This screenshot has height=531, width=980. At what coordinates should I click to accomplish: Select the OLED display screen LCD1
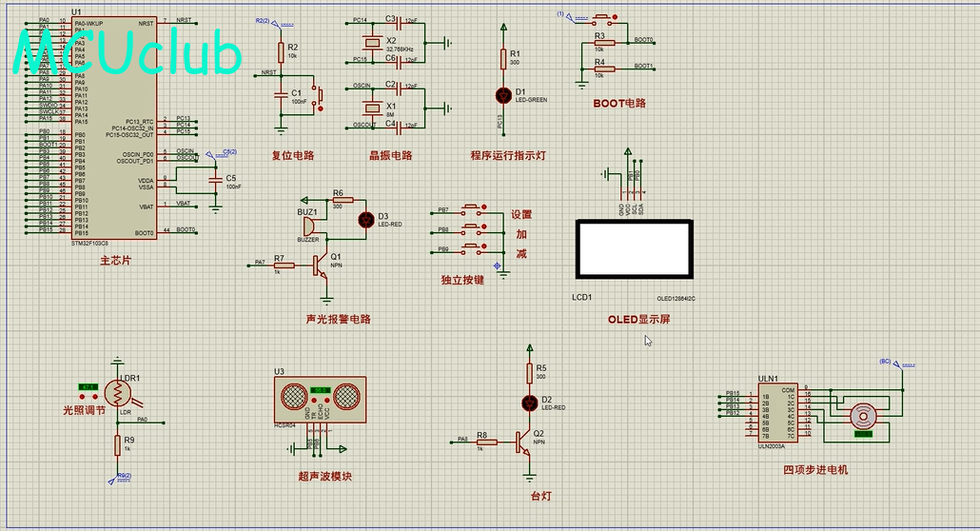(x=635, y=249)
